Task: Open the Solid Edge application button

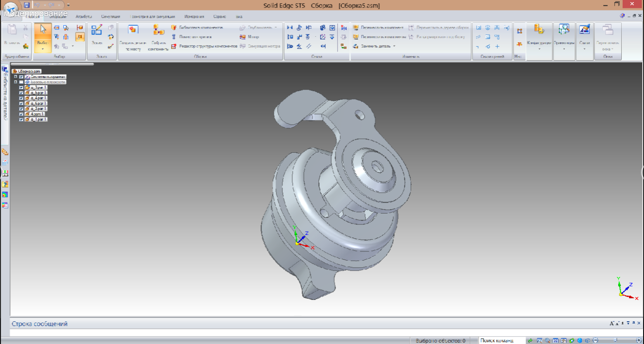Action: [x=10, y=9]
